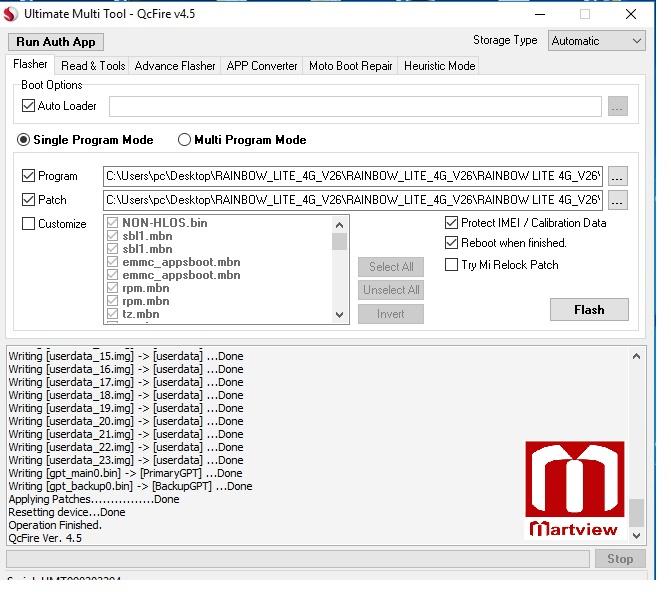This screenshot has height=599, width=671.
Task: Click the Martview logo image
Action: pyautogui.click(x=574, y=489)
